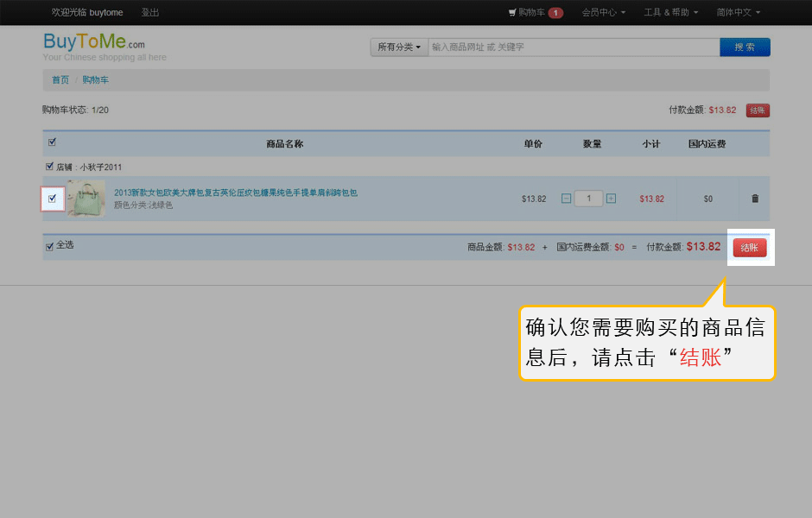Click the minus quantity icon
Image resolution: width=812 pixels, height=518 pixels.
click(x=566, y=199)
